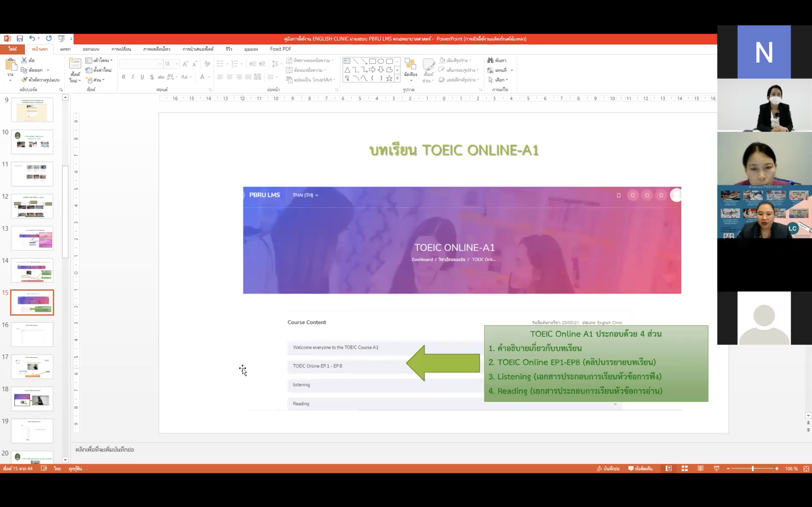
Task: Open the Insert ribbon tab
Action: coord(65,49)
